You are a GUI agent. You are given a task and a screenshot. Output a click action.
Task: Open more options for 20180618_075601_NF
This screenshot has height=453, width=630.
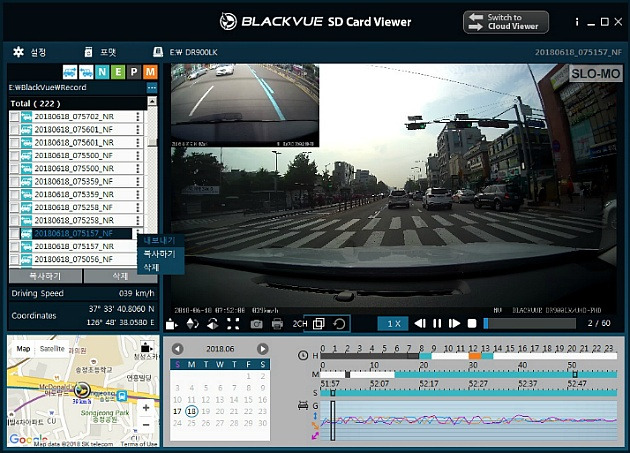[x=138, y=129]
